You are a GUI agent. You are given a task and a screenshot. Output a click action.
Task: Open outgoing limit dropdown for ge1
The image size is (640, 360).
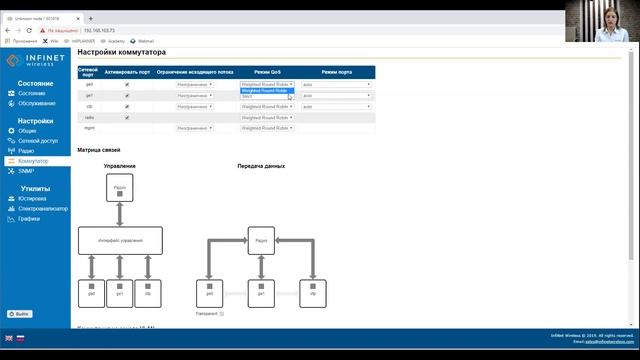194,96
